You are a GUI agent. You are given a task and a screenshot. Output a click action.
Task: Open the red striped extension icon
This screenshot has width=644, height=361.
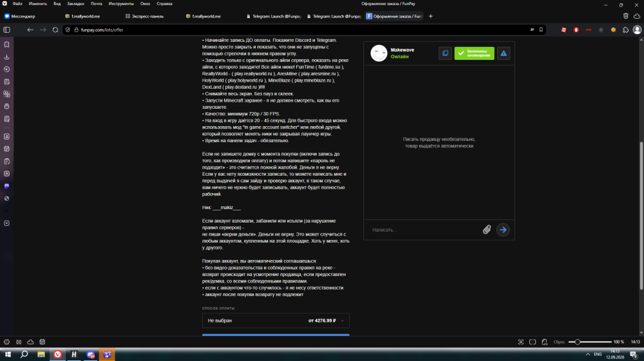[564, 30]
